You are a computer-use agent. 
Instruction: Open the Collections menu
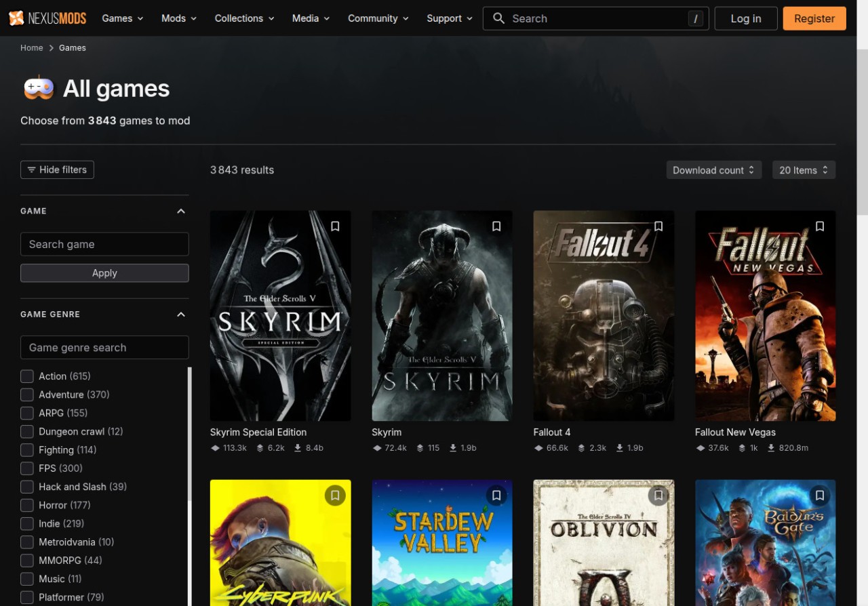click(244, 18)
